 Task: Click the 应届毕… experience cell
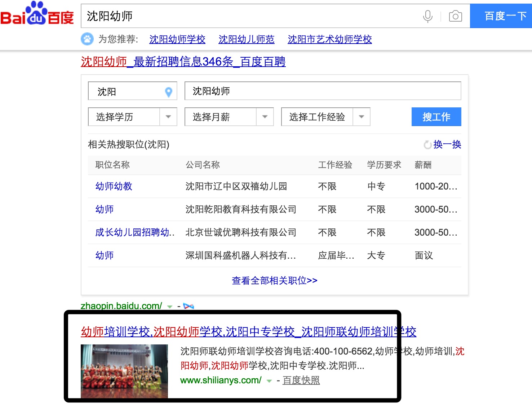pos(336,255)
